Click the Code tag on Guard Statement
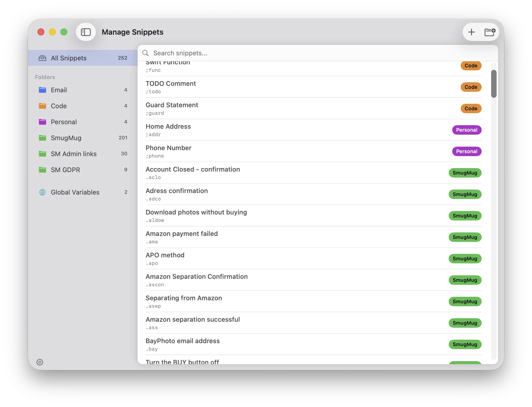This screenshot has height=407, width=532. click(471, 108)
